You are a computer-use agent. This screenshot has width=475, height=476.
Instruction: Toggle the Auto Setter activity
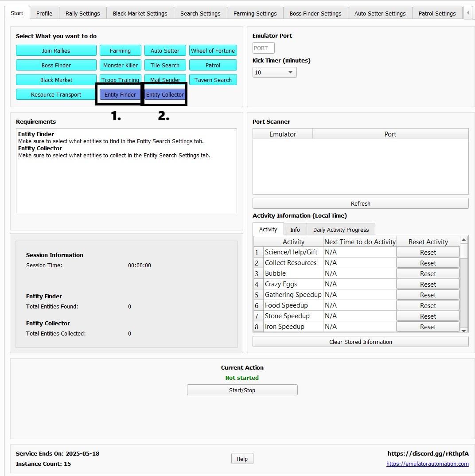click(x=165, y=51)
